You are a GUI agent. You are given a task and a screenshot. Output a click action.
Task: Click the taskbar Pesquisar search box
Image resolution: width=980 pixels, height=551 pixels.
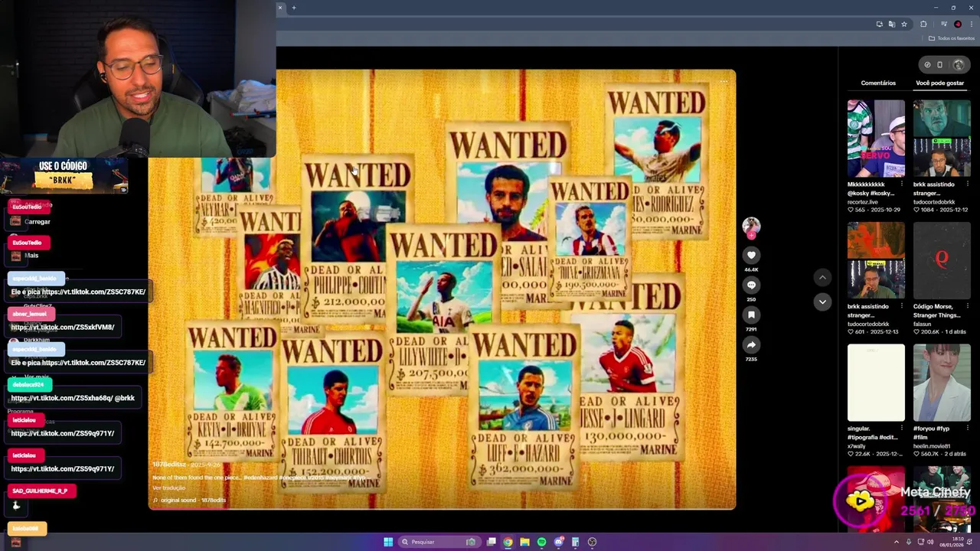pyautogui.click(x=439, y=542)
